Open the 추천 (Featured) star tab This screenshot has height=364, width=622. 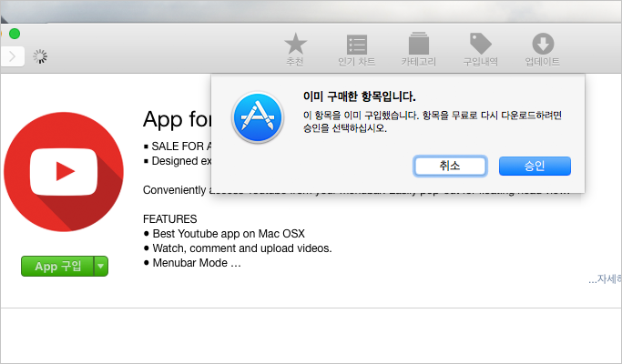[295, 49]
